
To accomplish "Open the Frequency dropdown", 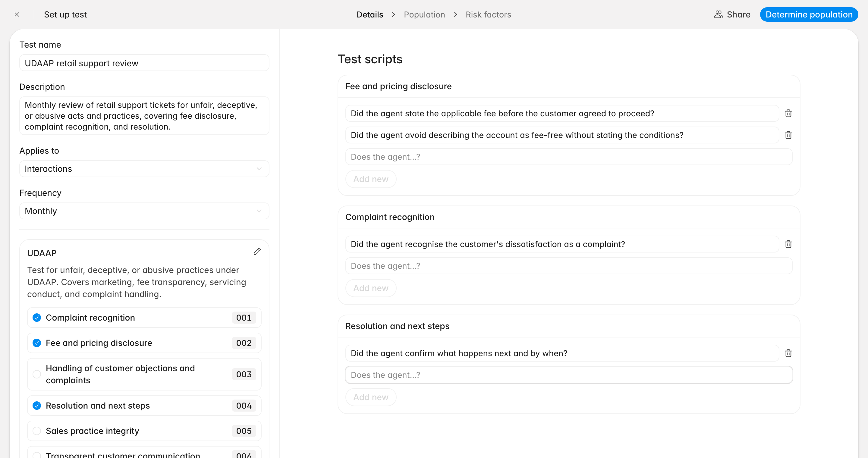I will [x=144, y=211].
